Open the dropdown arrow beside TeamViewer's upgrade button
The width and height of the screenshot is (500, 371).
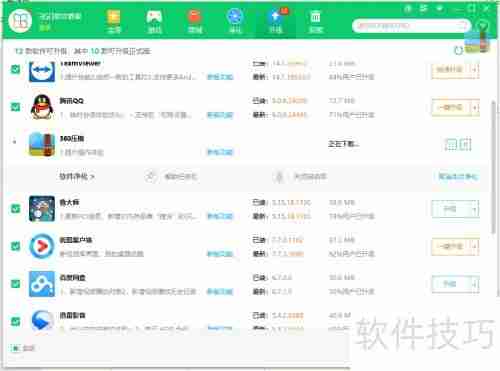[475, 70]
